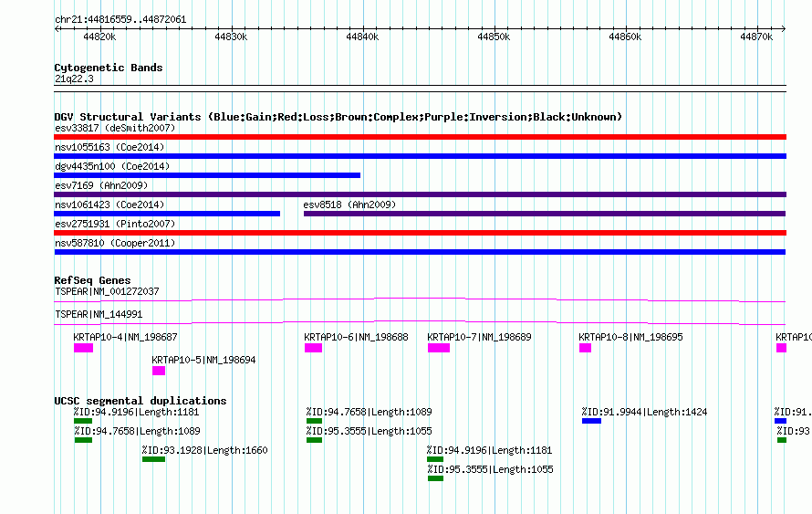Image resolution: width=812 pixels, height=514 pixels.
Task: Select the KRTAP10-7|NM_198689 label
Action: [x=479, y=337]
